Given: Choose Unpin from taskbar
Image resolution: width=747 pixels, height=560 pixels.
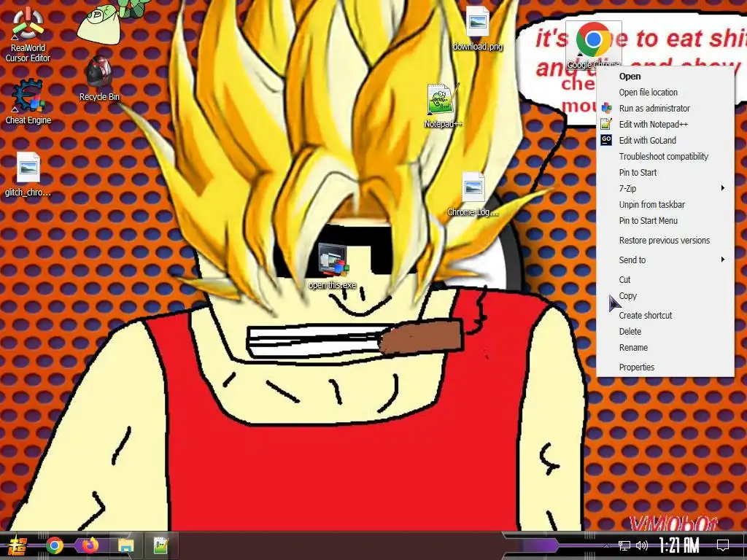Looking at the screenshot, I should 665,205.
